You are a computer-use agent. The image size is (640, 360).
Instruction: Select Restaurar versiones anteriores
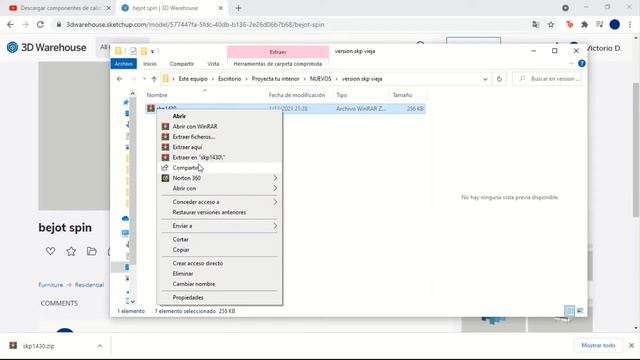click(x=209, y=212)
